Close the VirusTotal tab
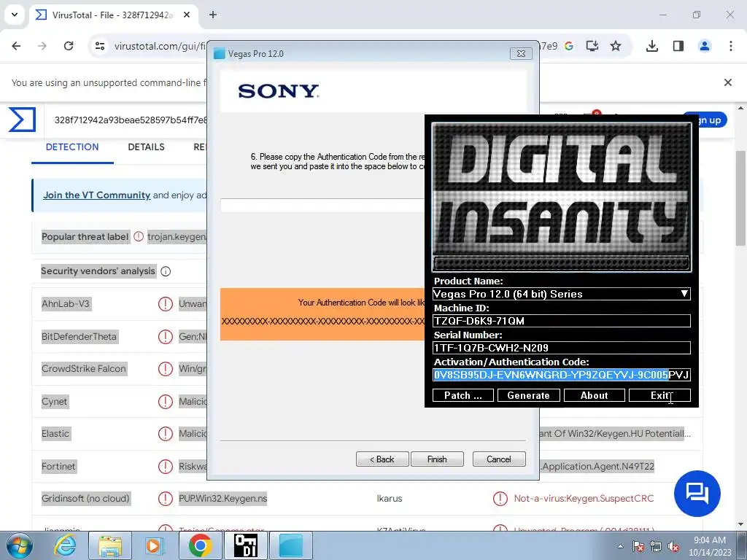747x560 pixels. [187, 15]
